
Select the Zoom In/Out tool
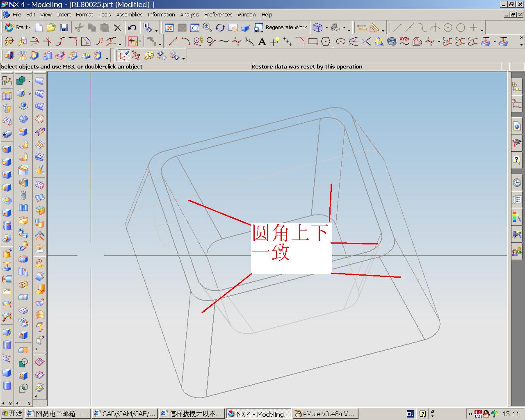[x=208, y=27]
